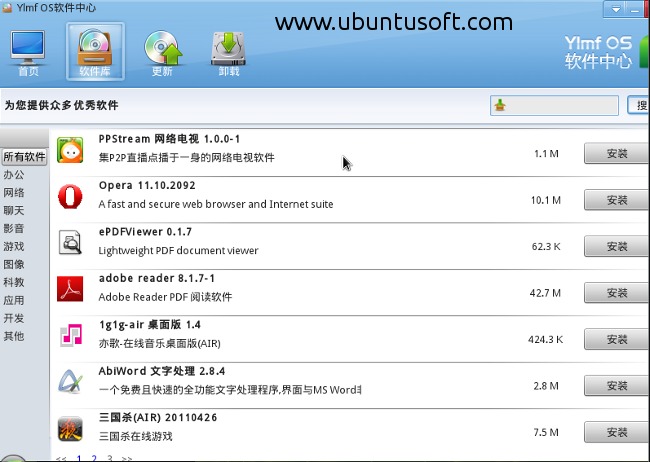650x462 pixels.
Task: Install AbiWord 文字处理
Action: [616, 386]
